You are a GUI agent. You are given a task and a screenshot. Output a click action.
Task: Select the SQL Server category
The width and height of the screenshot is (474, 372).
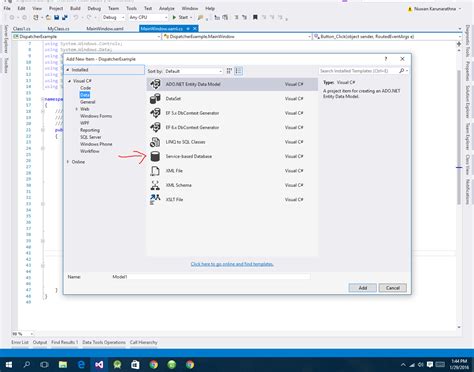click(90, 137)
